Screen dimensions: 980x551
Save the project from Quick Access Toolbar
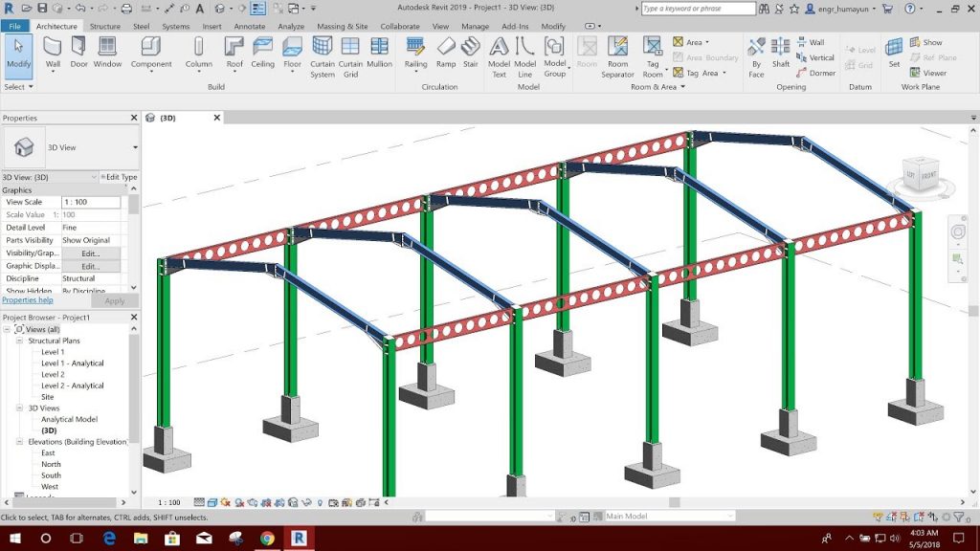point(42,9)
